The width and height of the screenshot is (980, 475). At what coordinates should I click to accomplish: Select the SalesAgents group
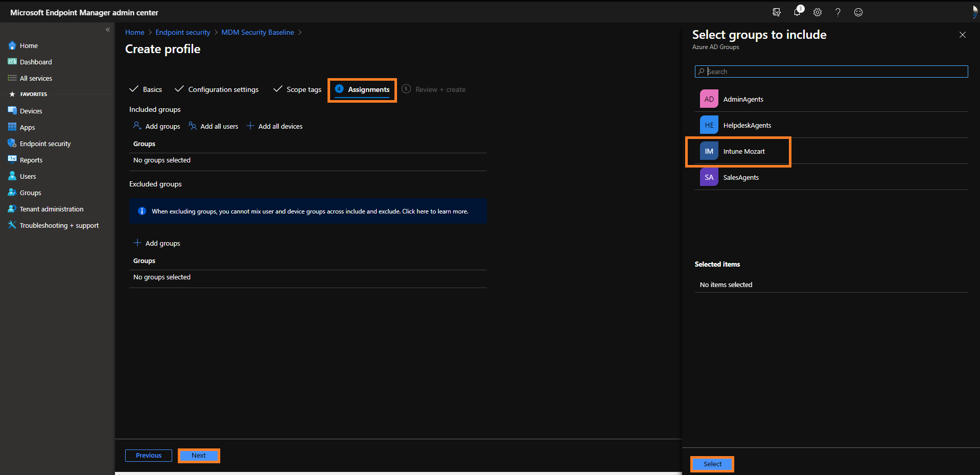[831, 177]
